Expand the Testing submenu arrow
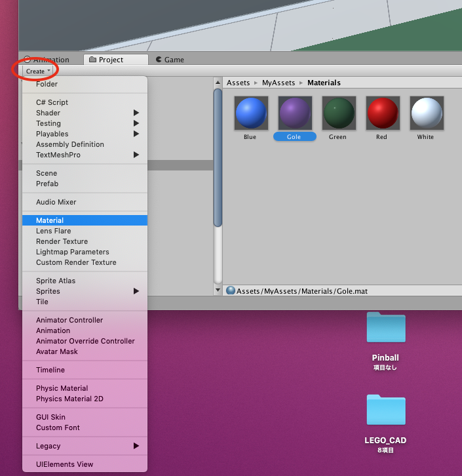462x476 pixels. coord(136,123)
